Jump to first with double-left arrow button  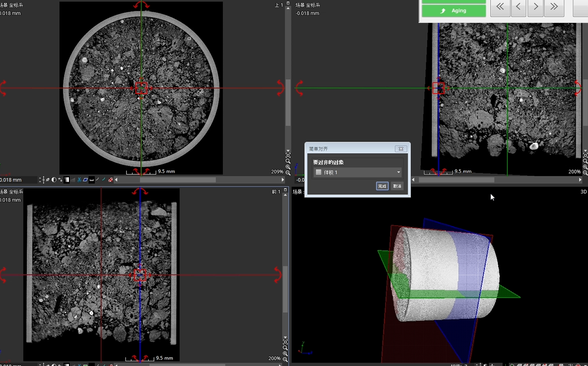click(x=500, y=7)
